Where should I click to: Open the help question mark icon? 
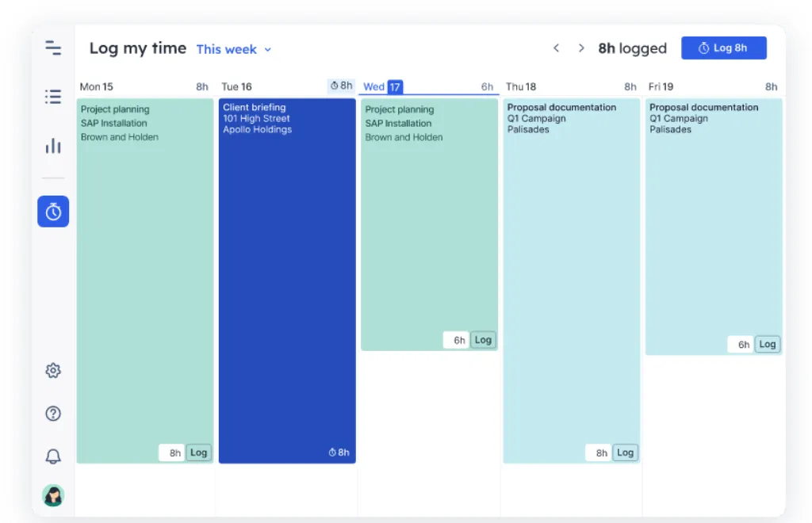pos(53,413)
